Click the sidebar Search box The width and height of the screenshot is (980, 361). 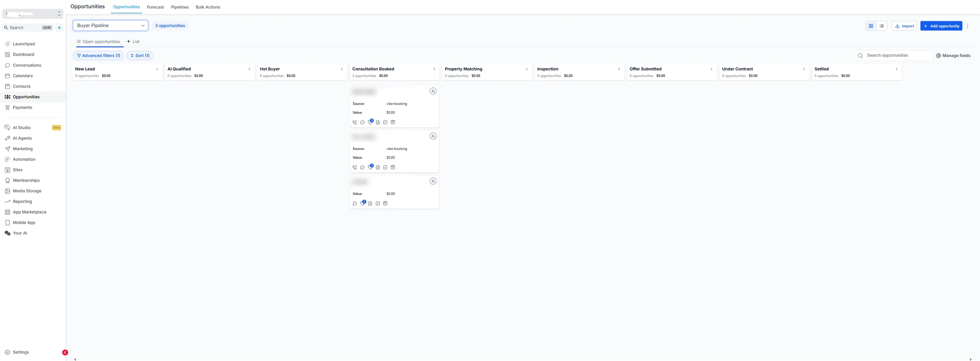tap(28, 28)
